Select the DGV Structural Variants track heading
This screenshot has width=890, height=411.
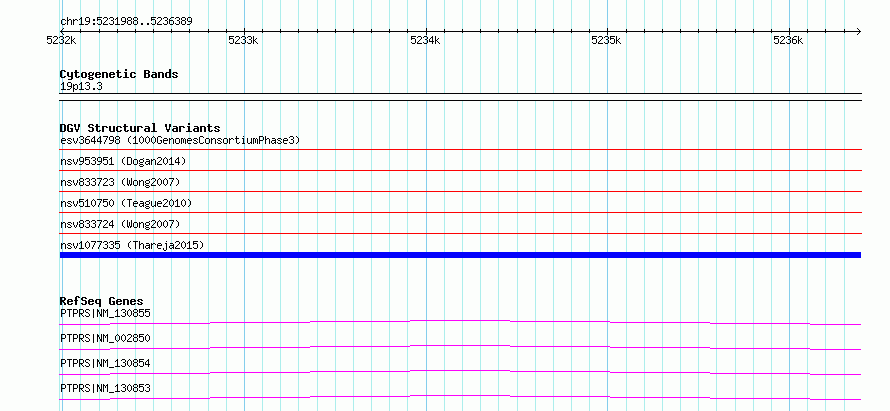pos(140,128)
